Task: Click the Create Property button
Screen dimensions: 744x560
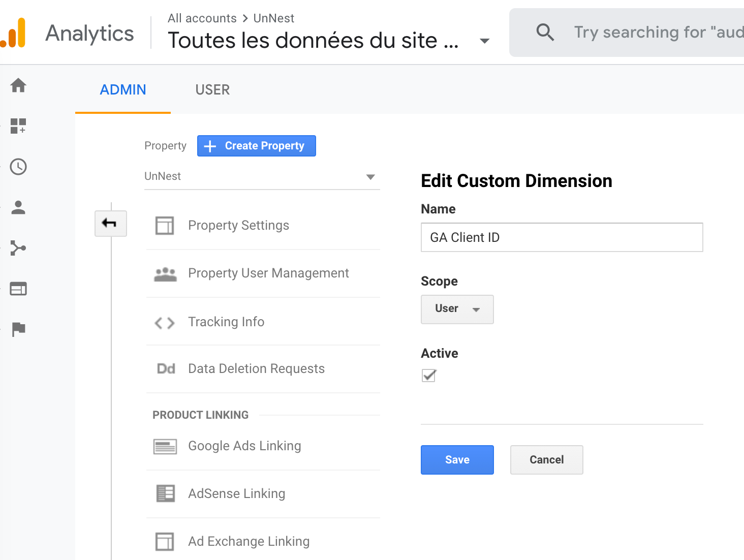Action: click(x=257, y=146)
